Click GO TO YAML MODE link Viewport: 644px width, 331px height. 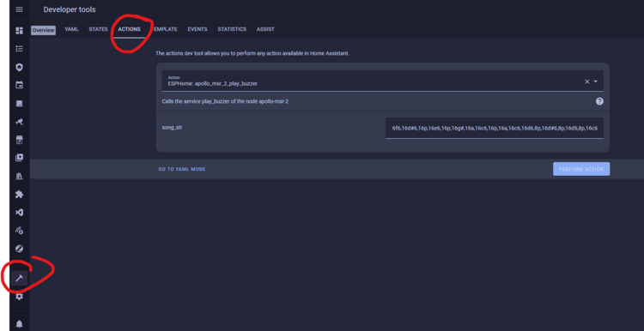[182, 169]
